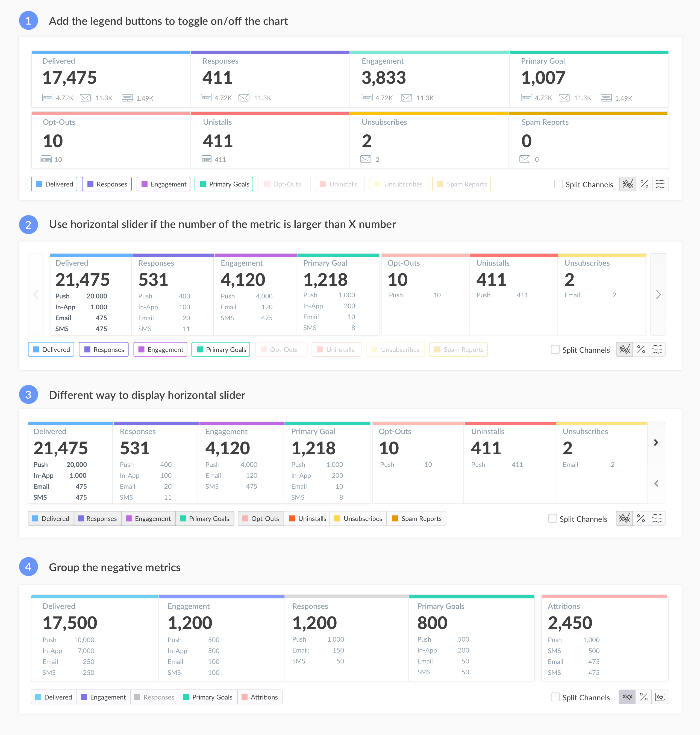Click line chart icon in section 3 toolbar

point(624,518)
